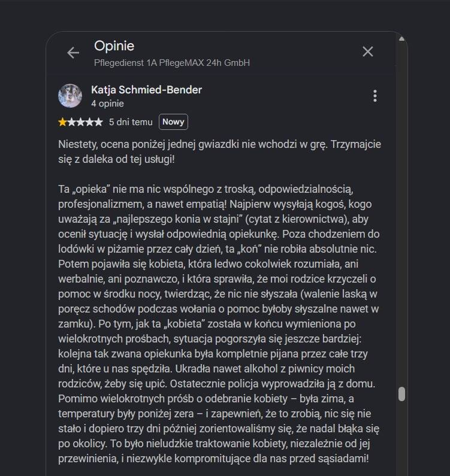Open Katja Schmied-Bender's profile avatar
This screenshot has height=476, width=450.
click(x=70, y=96)
